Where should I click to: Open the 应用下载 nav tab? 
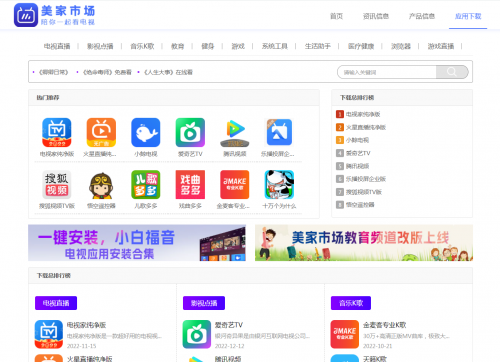[468, 16]
